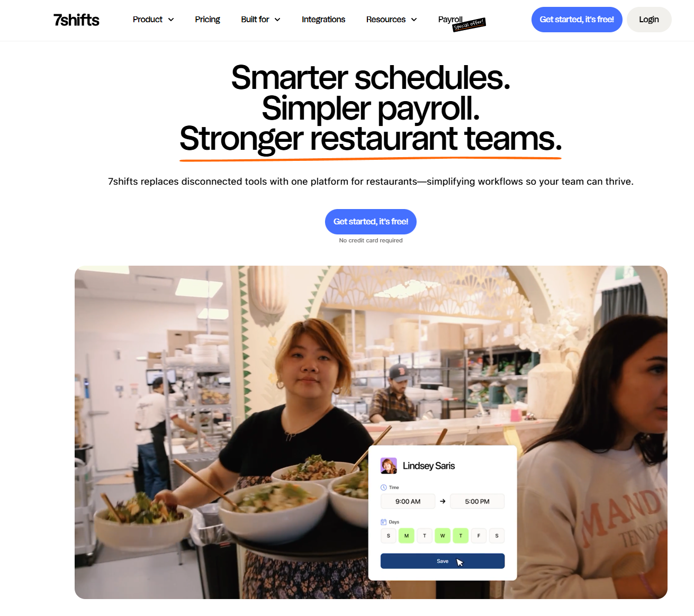694x616 pixels.
Task: Click the Login button
Action: coord(649,20)
